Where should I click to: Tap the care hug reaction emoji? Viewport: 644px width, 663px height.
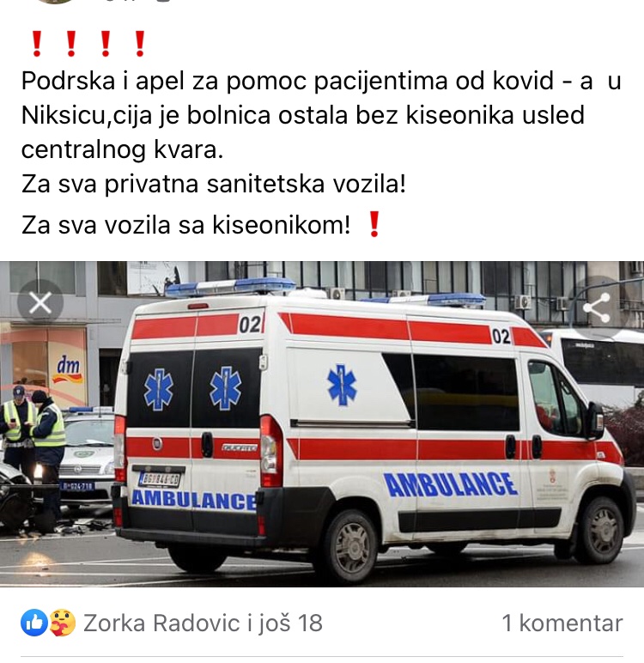(x=63, y=623)
